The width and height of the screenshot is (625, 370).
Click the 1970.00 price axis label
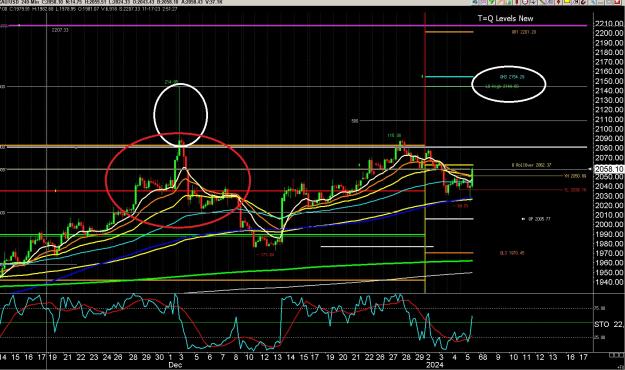coord(609,253)
